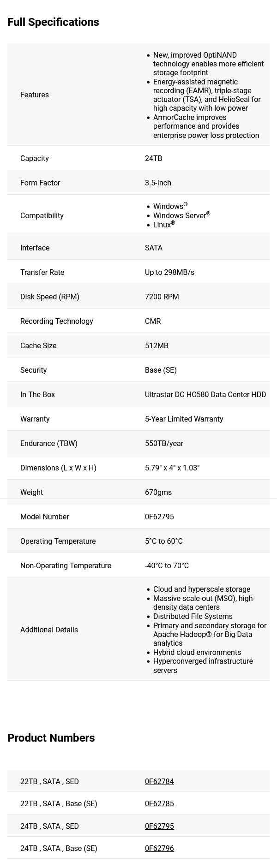
Task: Click the Capacity row showing 24TB
Action: click(x=138, y=158)
